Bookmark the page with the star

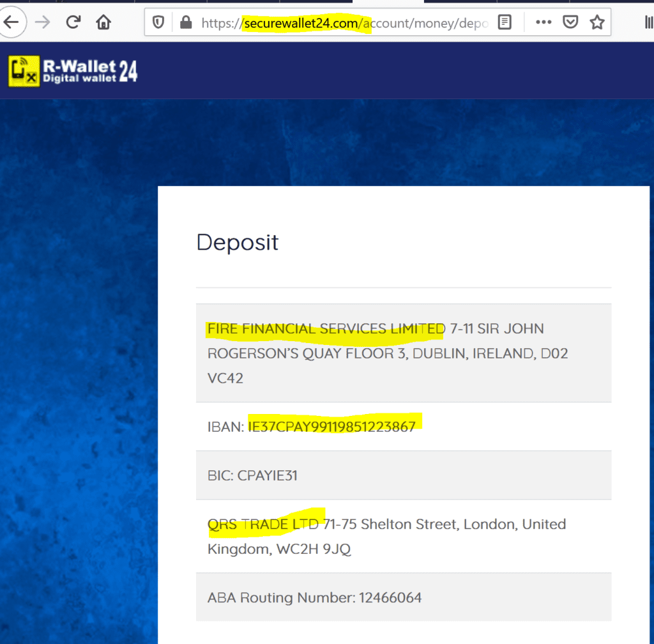pos(597,22)
